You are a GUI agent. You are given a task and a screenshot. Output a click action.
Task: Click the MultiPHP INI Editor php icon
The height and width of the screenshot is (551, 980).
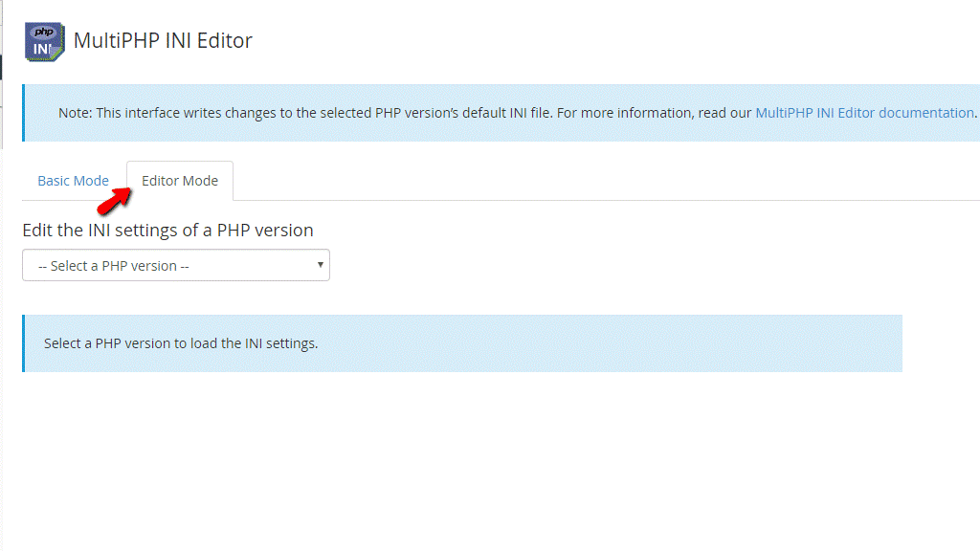point(44,42)
